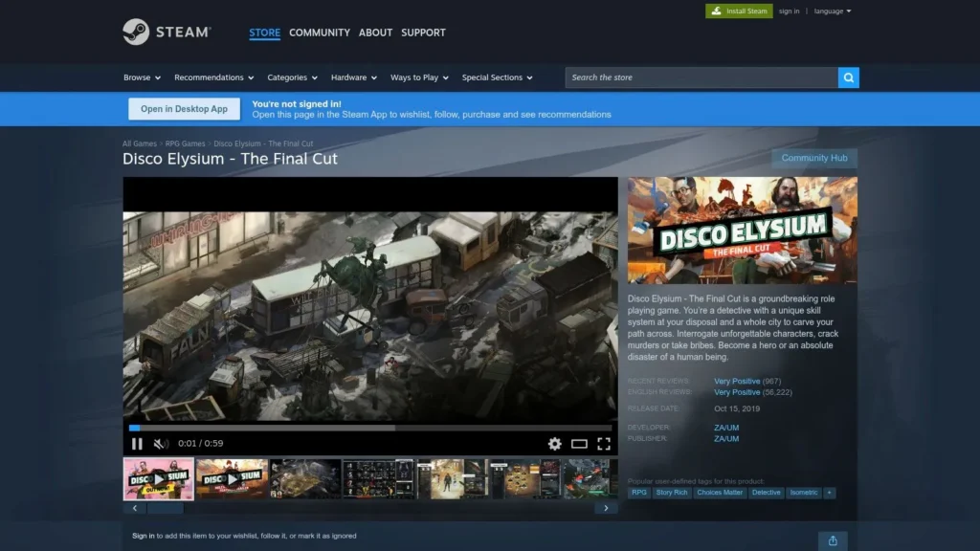Click the RPG tag
980x551 pixels.
click(x=638, y=493)
